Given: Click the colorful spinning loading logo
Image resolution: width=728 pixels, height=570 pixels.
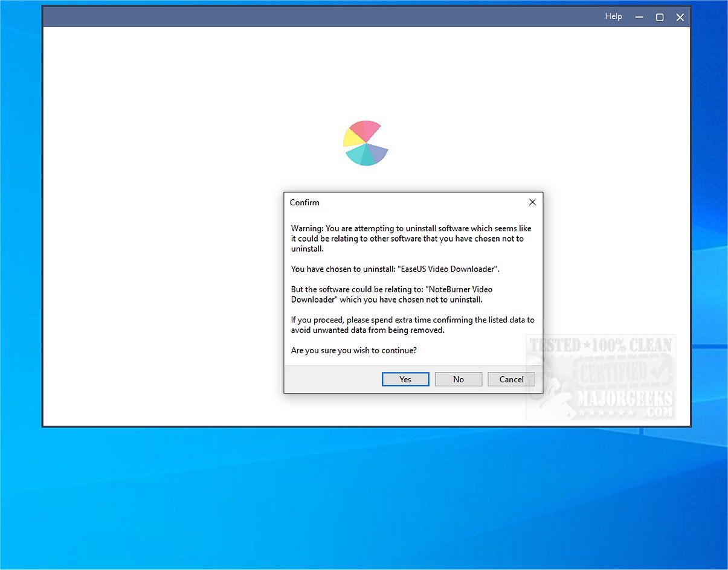Looking at the screenshot, I should [x=366, y=143].
